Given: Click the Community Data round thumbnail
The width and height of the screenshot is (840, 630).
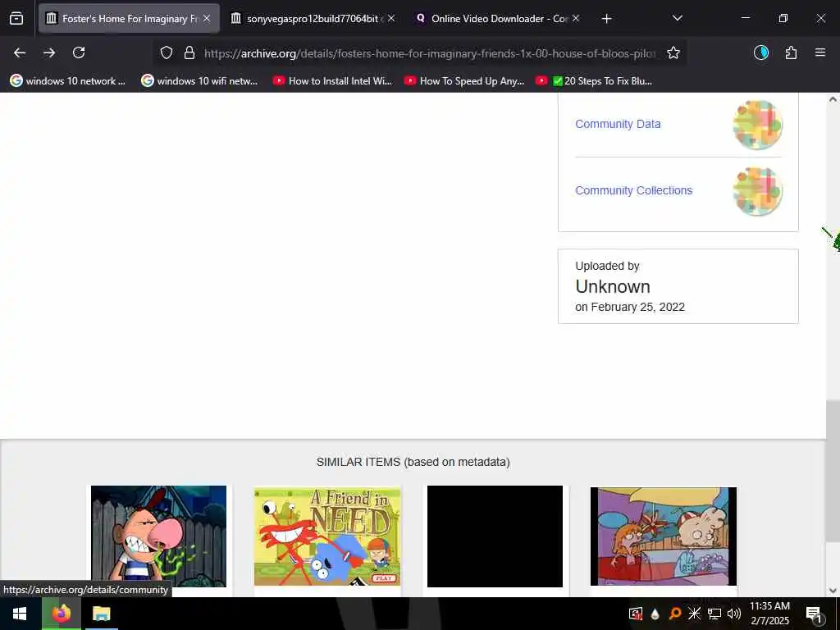Looking at the screenshot, I should tap(757, 125).
